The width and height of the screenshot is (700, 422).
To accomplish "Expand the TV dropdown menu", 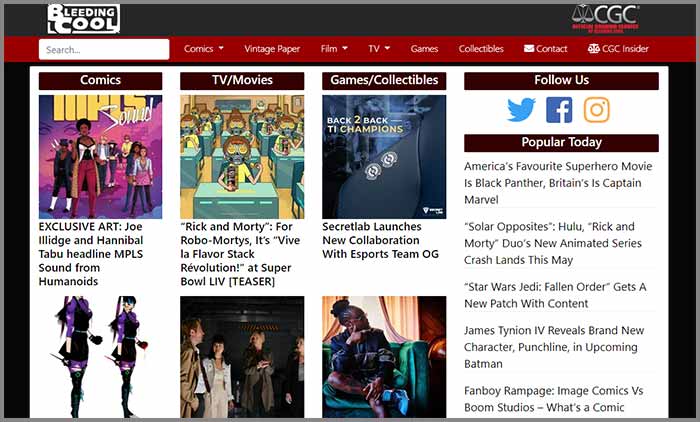I will coord(379,49).
